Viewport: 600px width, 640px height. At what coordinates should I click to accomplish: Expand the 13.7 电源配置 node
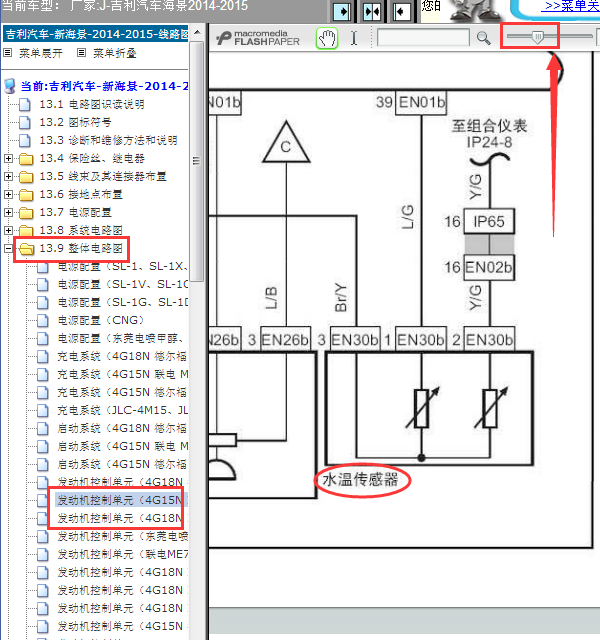click(8, 212)
